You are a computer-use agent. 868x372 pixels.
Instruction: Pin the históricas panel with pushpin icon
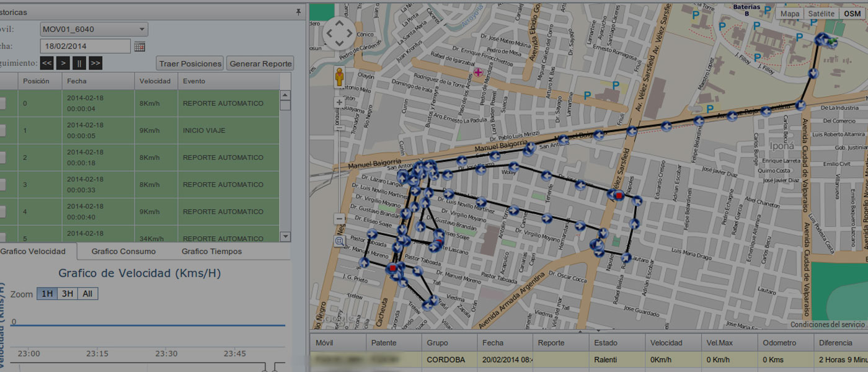tap(298, 12)
